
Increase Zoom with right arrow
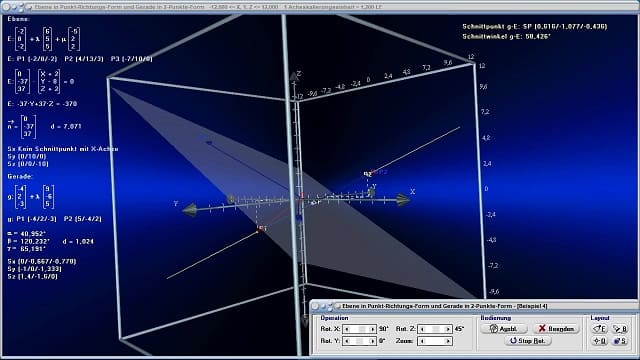(448, 341)
